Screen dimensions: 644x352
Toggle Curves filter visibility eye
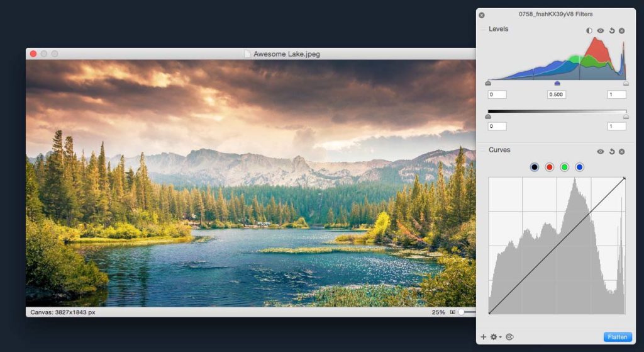(601, 151)
